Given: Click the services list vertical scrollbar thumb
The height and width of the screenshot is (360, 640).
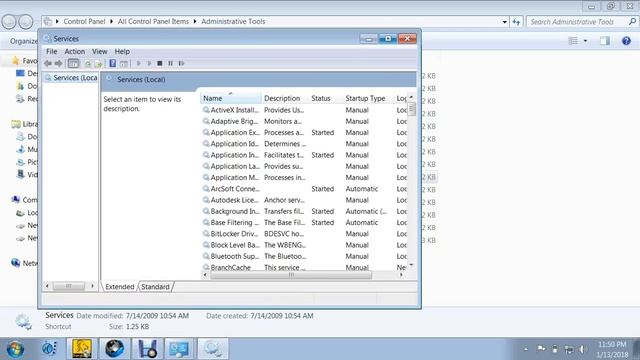Looking at the screenshot, I should 411,109.
